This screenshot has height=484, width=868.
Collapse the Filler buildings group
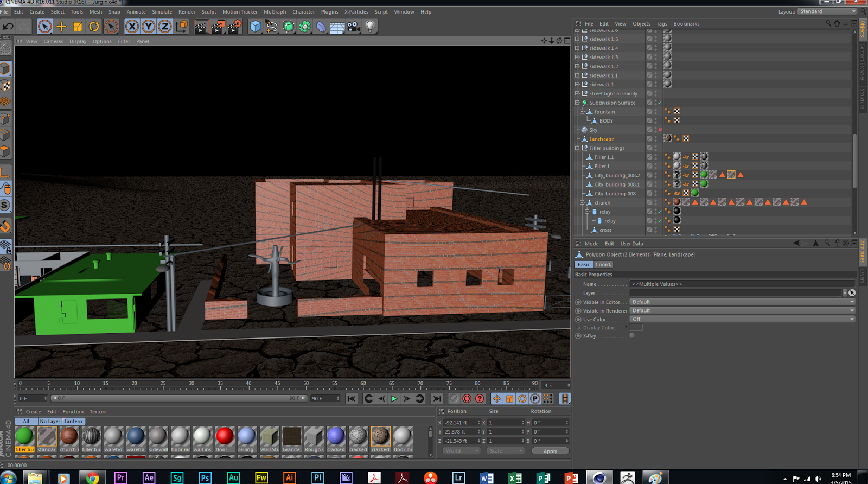click(578, 148)
